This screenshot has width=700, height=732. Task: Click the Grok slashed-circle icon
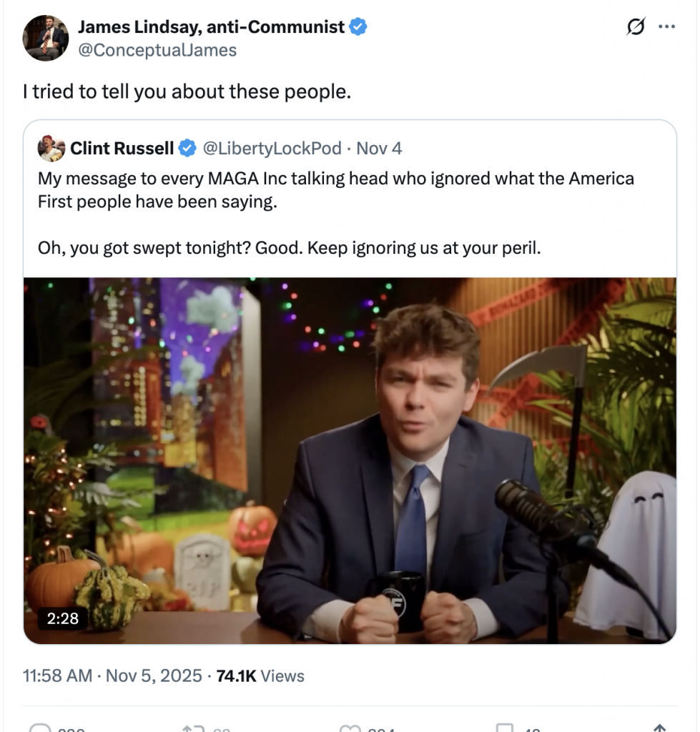click(x=635, y=27)
